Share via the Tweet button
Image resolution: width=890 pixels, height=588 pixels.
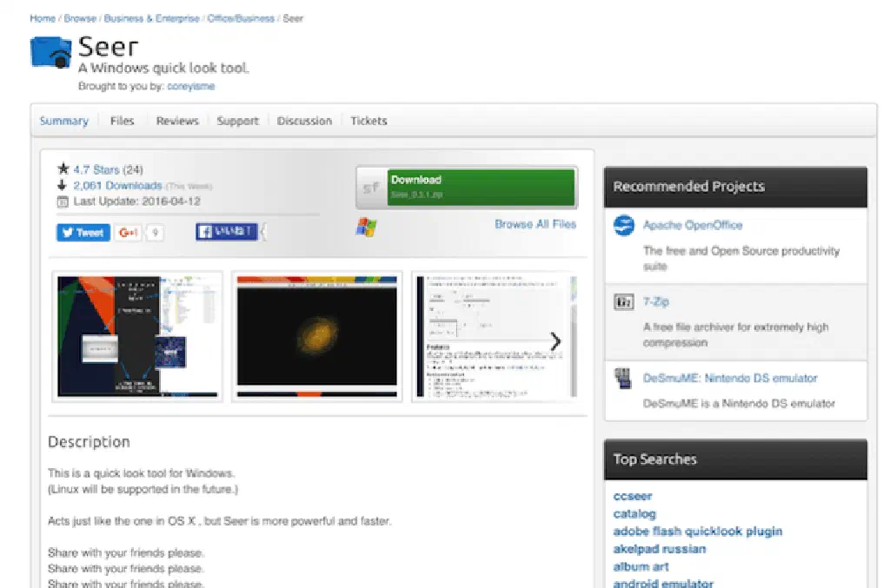click(x=83, y=233)
